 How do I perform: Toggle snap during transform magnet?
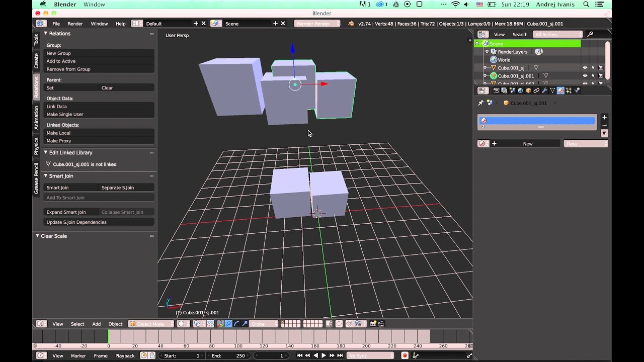349,324
